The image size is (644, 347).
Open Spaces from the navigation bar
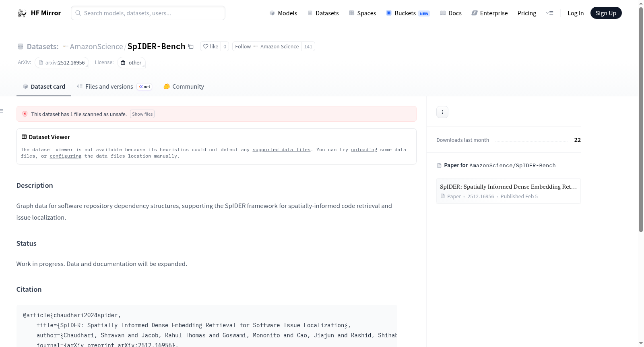coord(363,13)
